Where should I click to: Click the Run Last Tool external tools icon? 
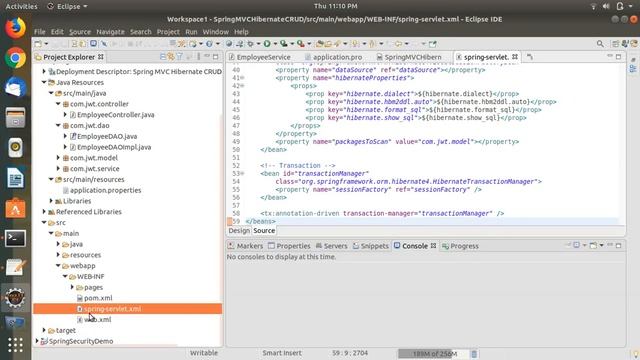point(301,44)
